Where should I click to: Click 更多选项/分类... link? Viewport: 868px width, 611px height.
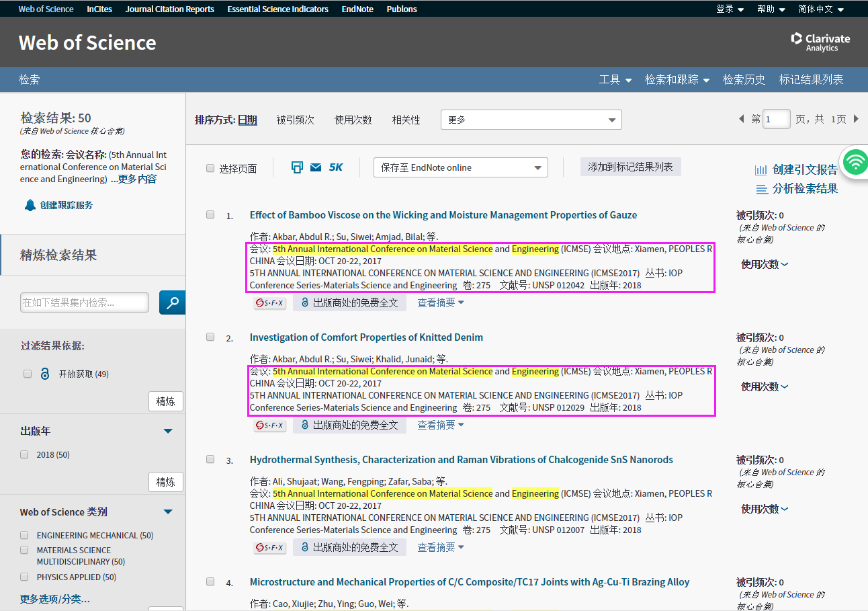[x=55, y=599]
